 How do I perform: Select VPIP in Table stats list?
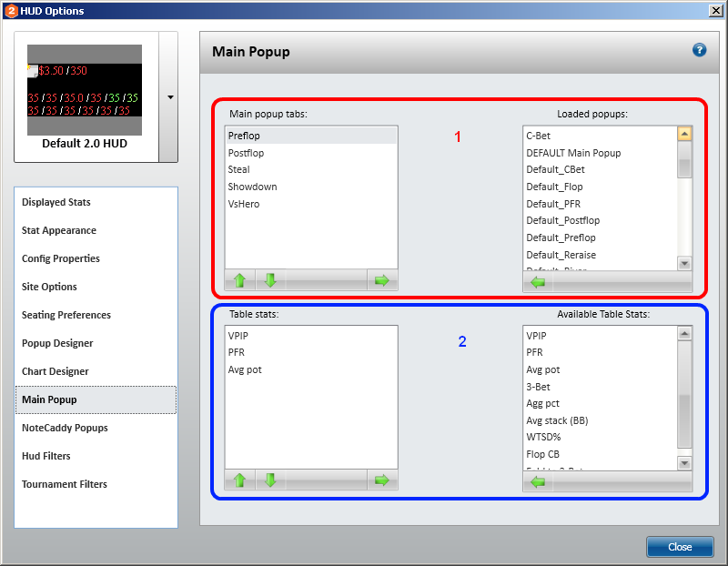[x=311, y=336]
